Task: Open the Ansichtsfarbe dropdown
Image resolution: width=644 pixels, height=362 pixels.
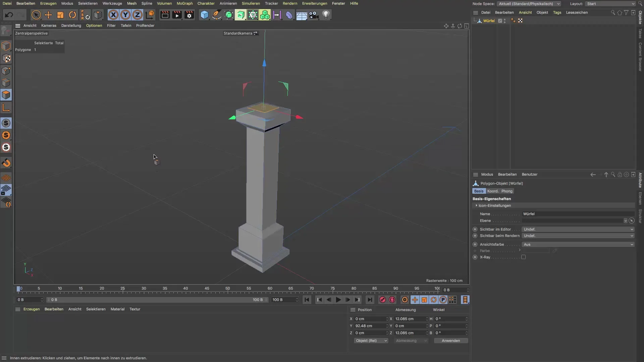Action: click(x=578, y=244)
